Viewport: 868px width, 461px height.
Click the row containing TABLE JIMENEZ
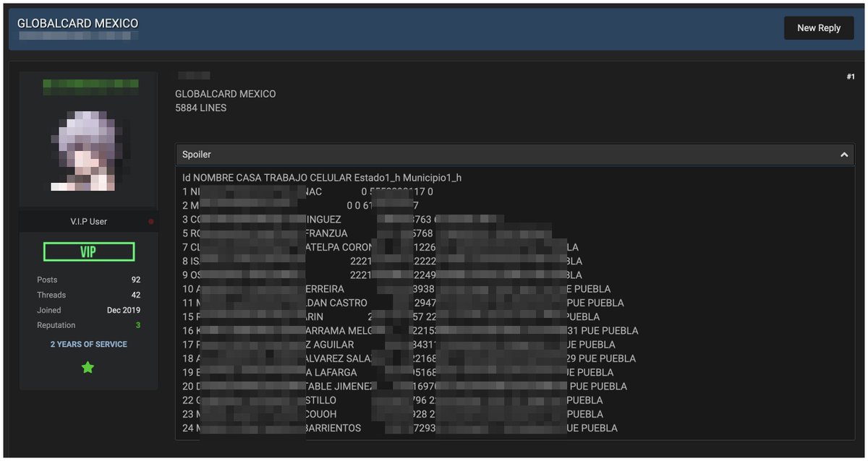404,387
